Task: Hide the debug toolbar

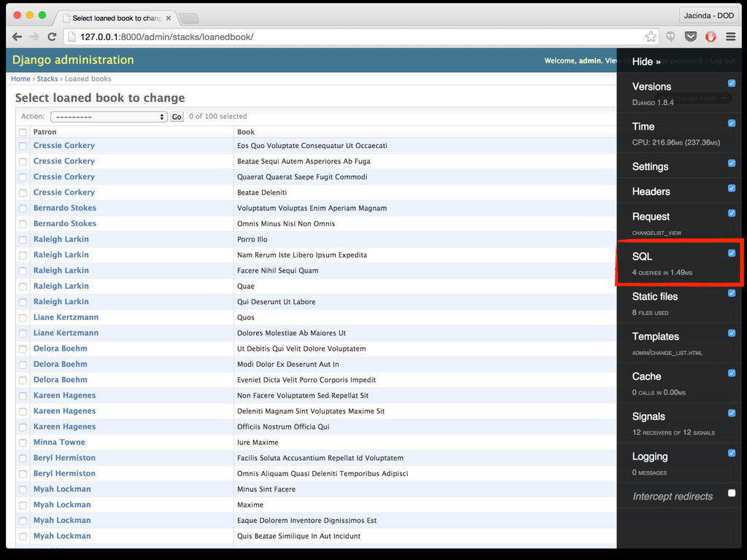Action: tap(646, 61)
